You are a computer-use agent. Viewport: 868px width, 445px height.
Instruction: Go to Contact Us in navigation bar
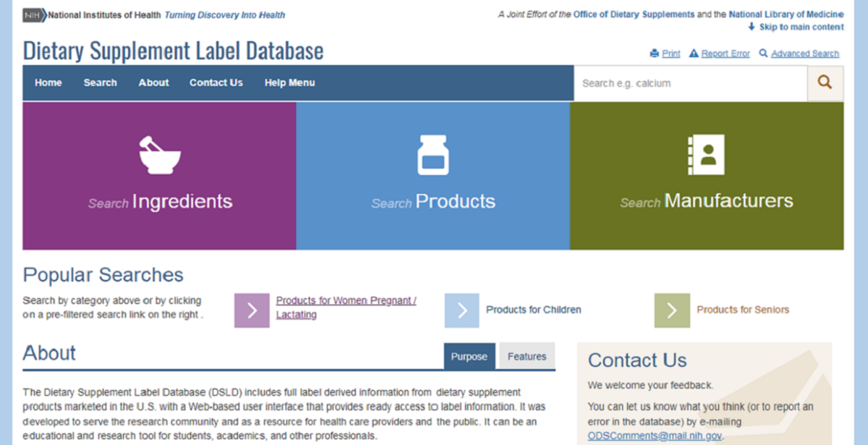pos(216,83)
